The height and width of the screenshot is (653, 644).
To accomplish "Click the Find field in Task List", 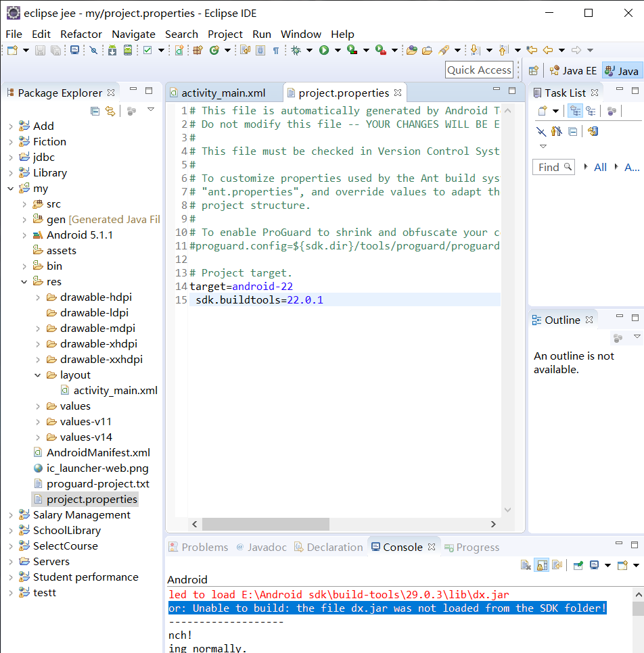I will coord(553,168).
